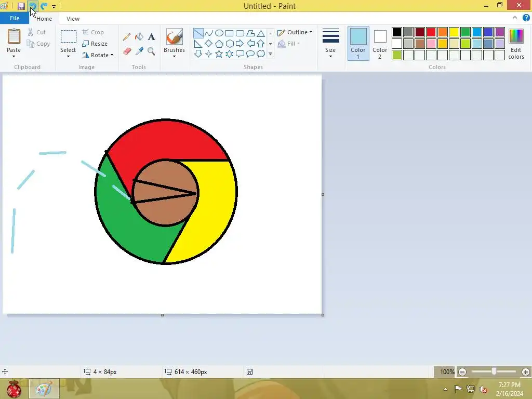The width and height of the screenshot is (532, 399).
Task: Select the Rounded rectangle shape
Action: (240, 33)
